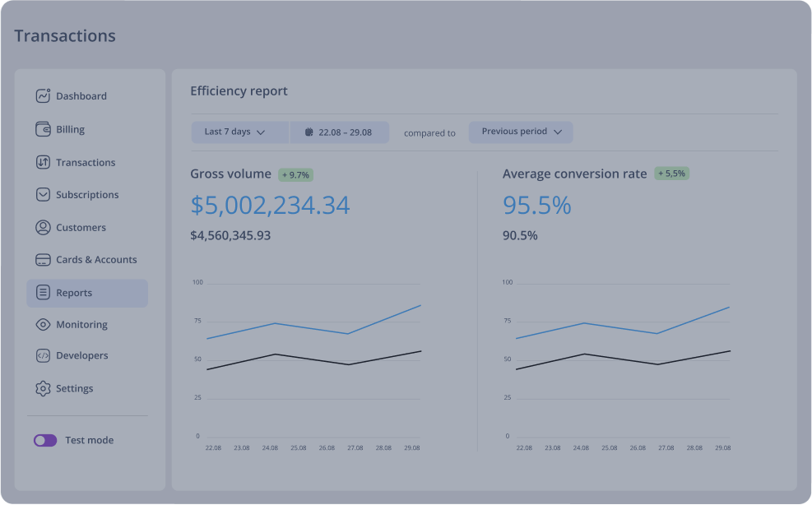Viewport: 812px width, 505px height.
Task: Click the Dashboard sidebar icon
Action: click(42, 96)
